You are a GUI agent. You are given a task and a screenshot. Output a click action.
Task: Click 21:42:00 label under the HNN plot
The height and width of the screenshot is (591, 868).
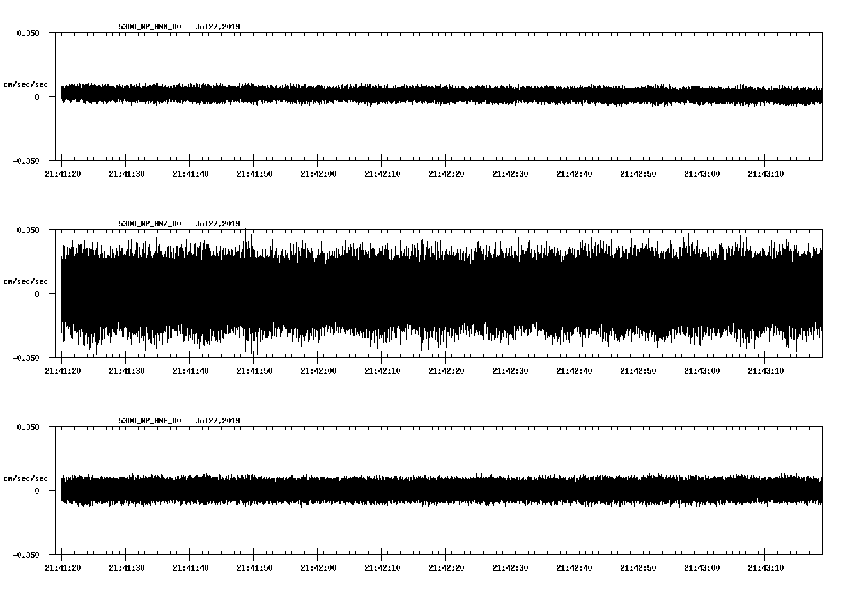click(x=318, y=174)
